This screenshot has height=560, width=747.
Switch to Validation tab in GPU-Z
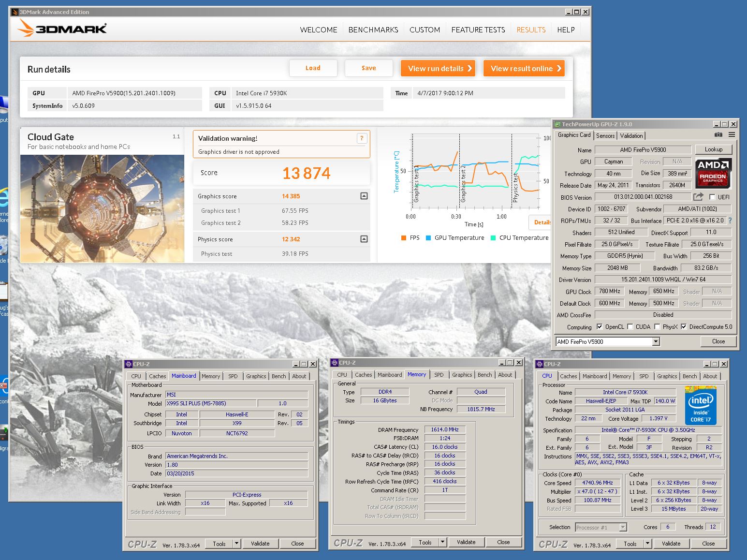pyautogui.click(x=631, y=136)
